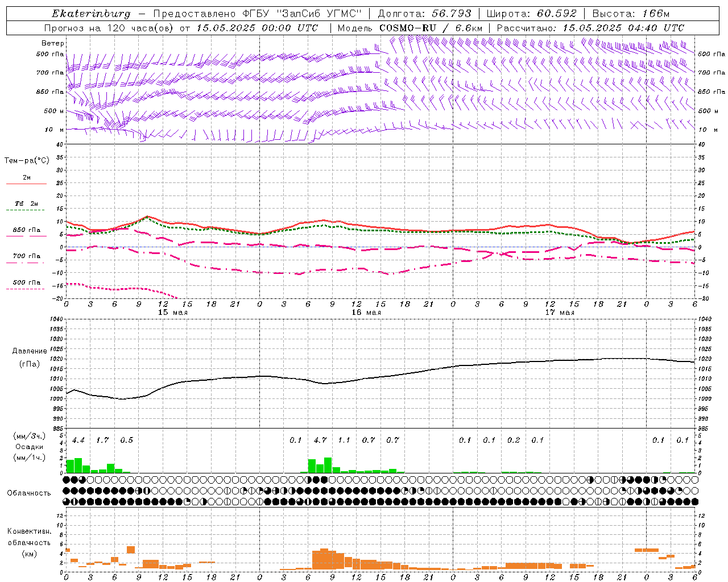Click the 0.2 precipitation value
728x582 pixels.
click(x=514, y=440)
